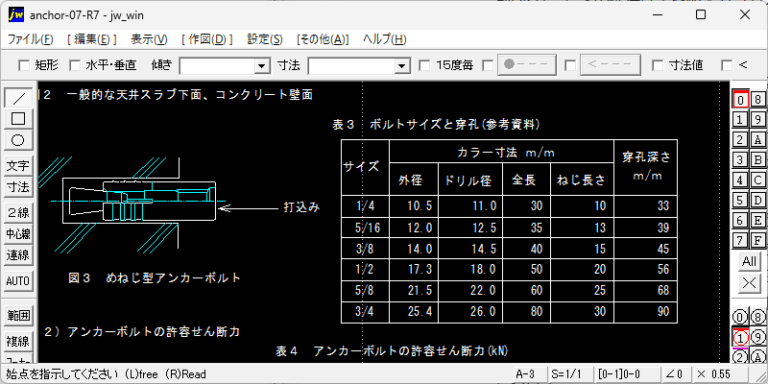768x384 pixels.
Task: Click the <--- arrow line button
Action: [610, 65]
